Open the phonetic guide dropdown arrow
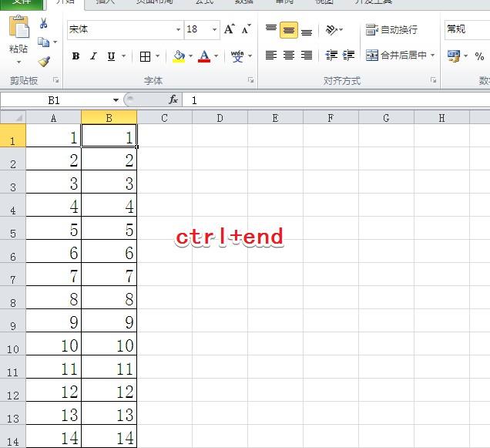The image size is (490, 448). (x=250, y=56)
